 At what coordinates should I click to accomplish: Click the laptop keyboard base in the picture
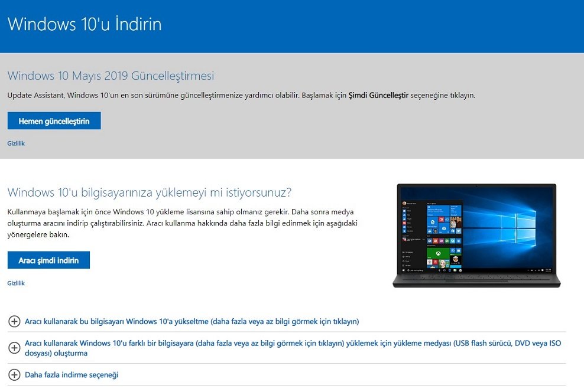pyautogui.click(x=476, y=281)
